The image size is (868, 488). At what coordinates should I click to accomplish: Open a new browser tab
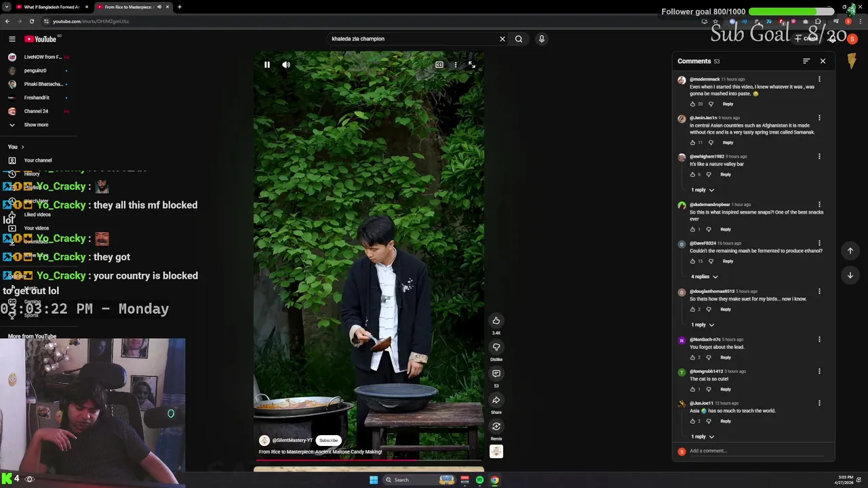tap(180, 7)
